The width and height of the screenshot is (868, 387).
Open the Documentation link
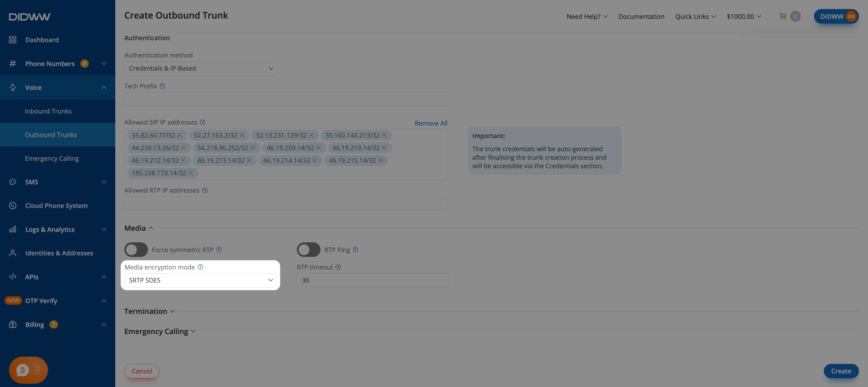pos(641,17)
